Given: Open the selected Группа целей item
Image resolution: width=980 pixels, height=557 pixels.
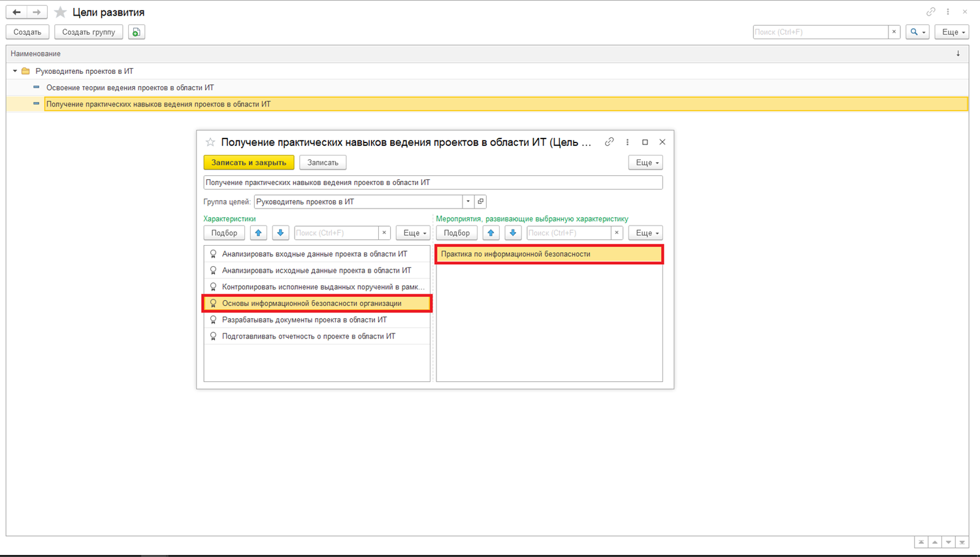Looking at the screenshot, I should pos(481,201).
